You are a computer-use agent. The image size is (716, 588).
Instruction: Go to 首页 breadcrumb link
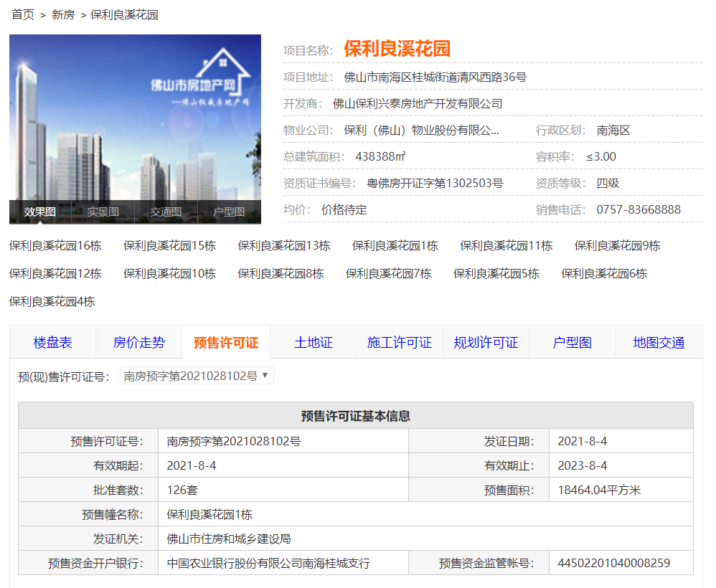coord(23,14)
